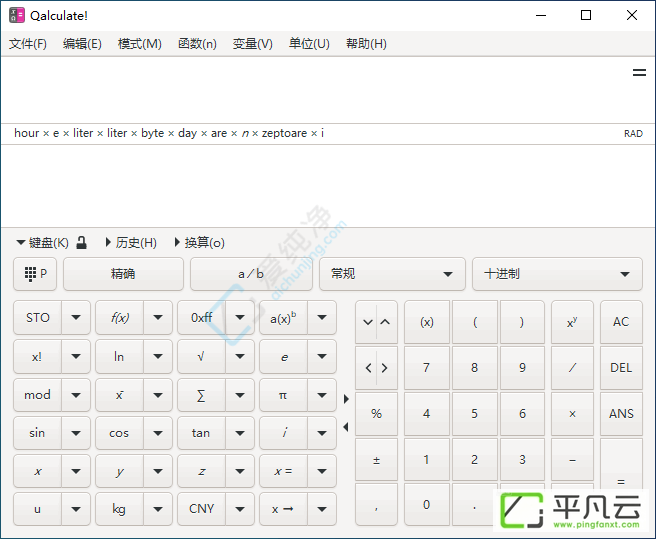Click the mod button
Viewport: 656px width, 539px height.
coord(38,395)
